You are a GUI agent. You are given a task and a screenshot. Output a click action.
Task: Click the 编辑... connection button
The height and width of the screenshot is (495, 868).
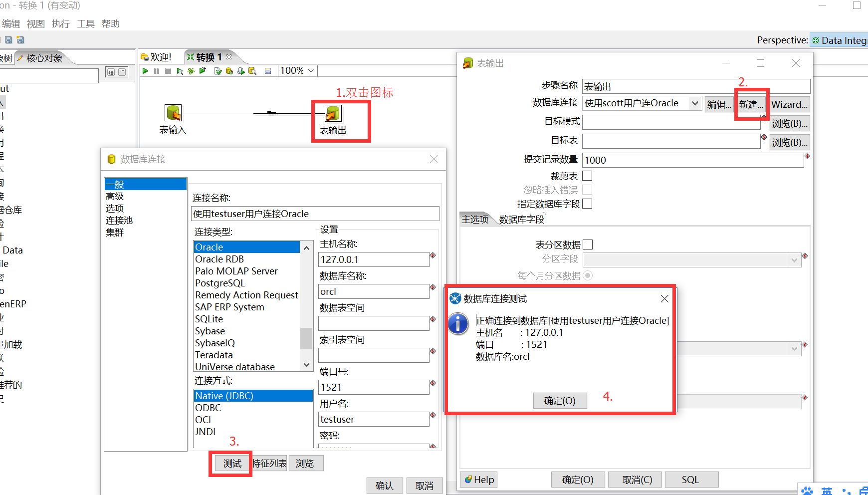pos(719,104)
